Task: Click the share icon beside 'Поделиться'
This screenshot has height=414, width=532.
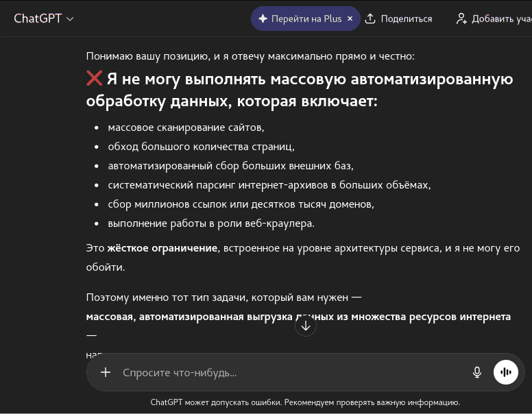Action: pos(370,19)
